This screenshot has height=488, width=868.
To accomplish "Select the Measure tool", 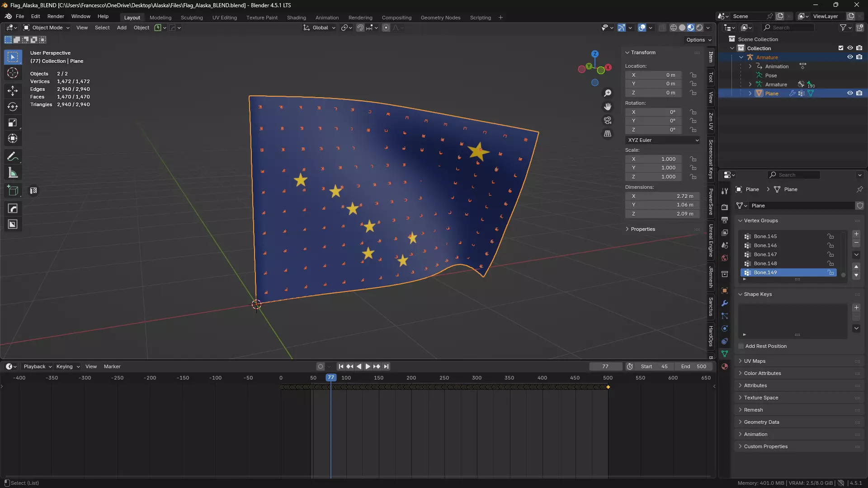I will coord(13,173).
